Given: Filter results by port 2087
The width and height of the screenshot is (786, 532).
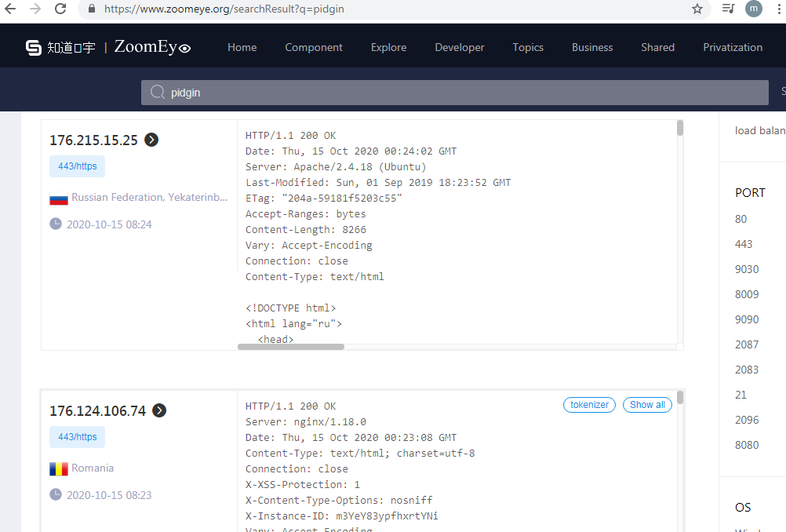Looking at the screenshot, I should [747, 344].
